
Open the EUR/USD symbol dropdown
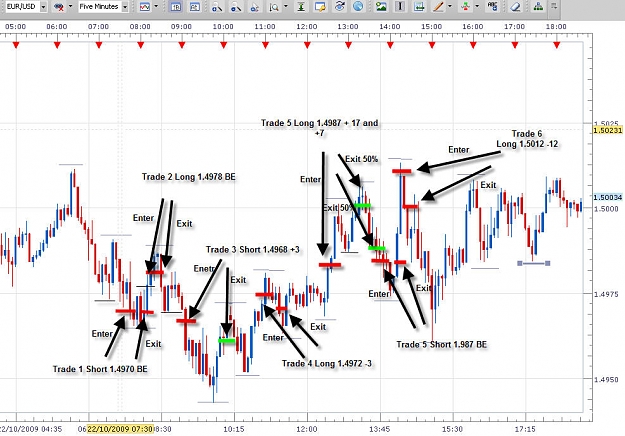(43, 7)
